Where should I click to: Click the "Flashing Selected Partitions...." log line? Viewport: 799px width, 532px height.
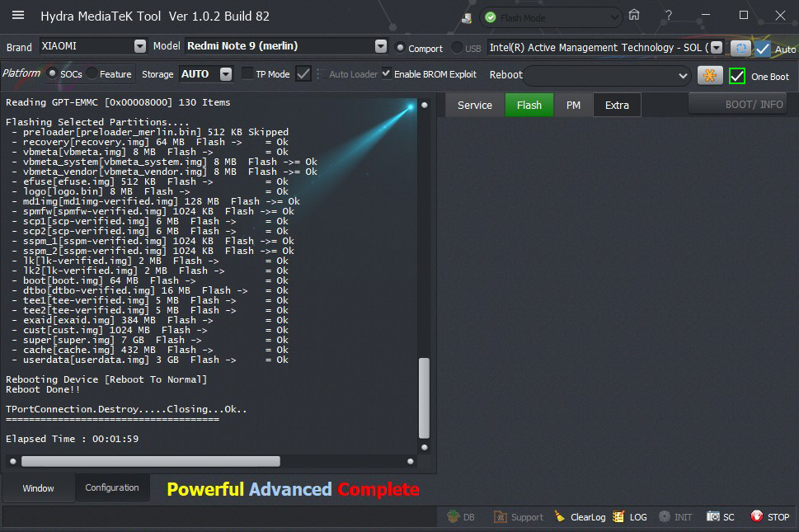click(x=97, y=122)
